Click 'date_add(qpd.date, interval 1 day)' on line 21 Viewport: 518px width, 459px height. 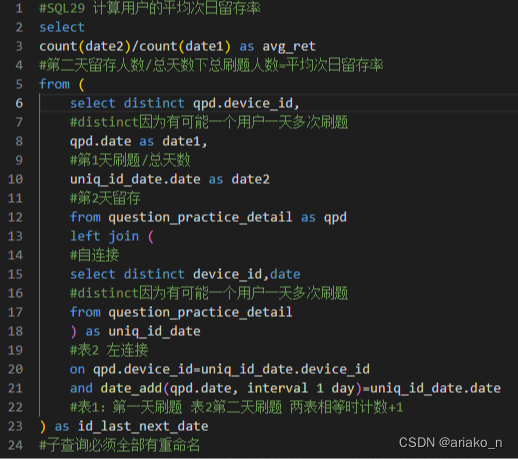point(231,389)
